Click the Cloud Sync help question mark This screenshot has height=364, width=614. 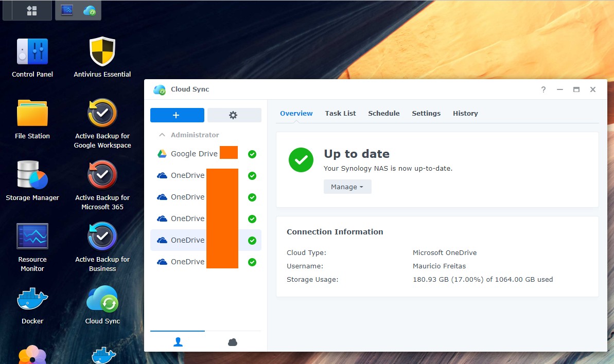click(543, 89)
